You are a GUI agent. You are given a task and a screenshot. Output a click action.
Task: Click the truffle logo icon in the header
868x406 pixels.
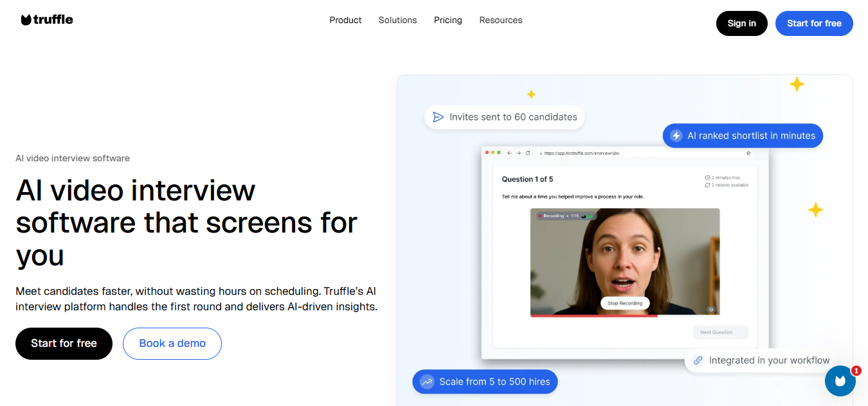[x=26, y=20]
